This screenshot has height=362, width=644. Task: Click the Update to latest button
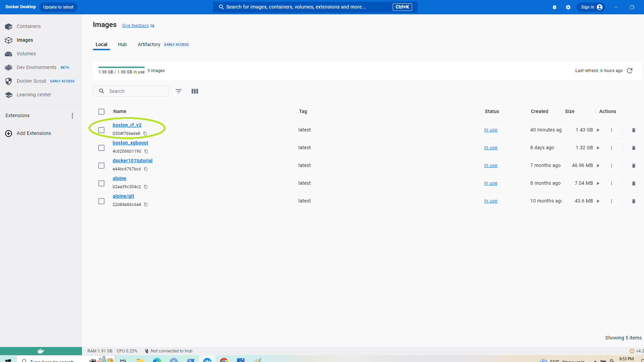click(58, 7)
